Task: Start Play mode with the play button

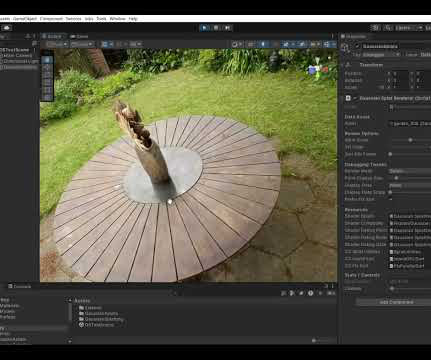Action: [204, 28]
